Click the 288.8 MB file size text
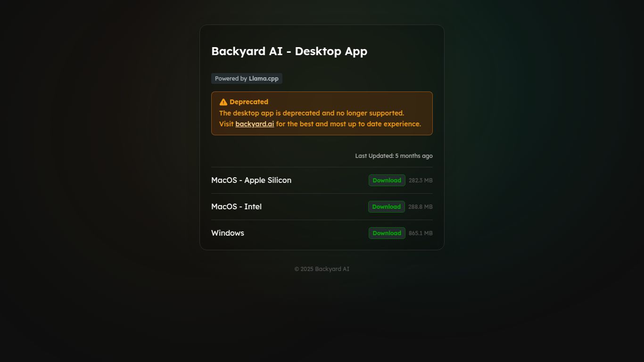The width and height of the screenshot is (644, 362). click(421, 206)
